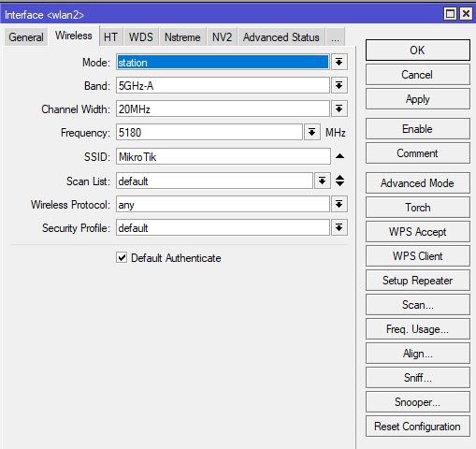Open the Scan... tool
Viewport: 476px width, 449px height.
click(x=417, y=305)
